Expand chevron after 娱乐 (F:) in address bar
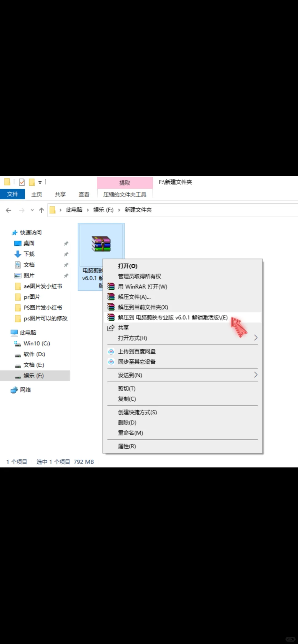This screenshot has width=298, height=644. [119, 210]
